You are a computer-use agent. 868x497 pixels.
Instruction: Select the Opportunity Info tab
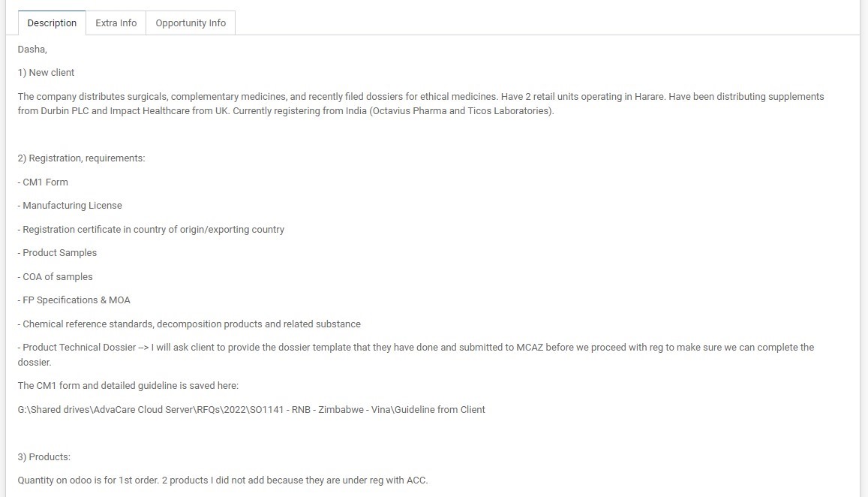pyautogui.click(x=191, y=23)
